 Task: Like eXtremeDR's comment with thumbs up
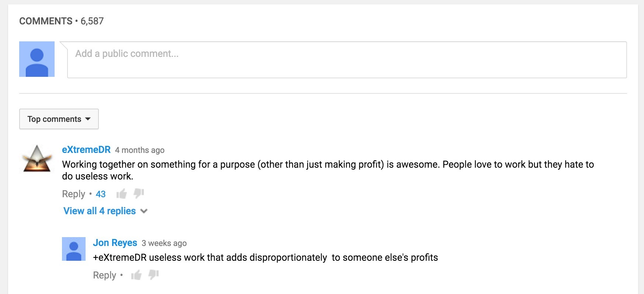(121, 194)
